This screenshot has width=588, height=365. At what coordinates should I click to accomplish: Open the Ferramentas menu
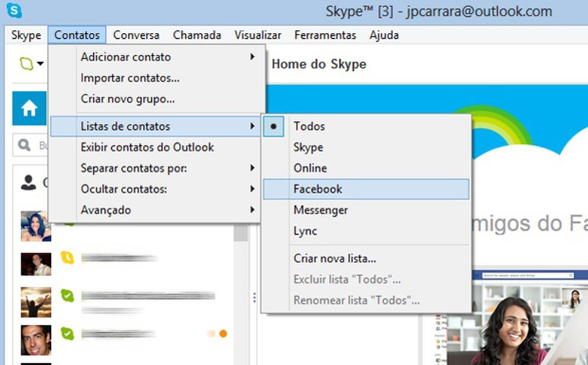point(325,35)
